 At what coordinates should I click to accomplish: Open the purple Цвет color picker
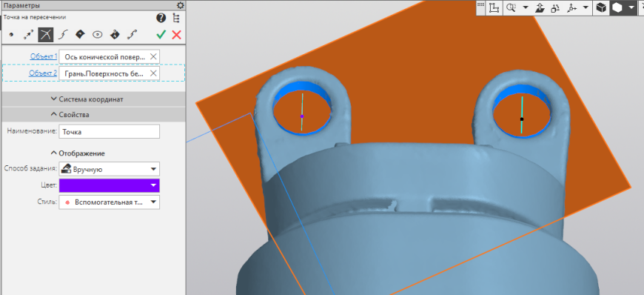coord(110,185)
